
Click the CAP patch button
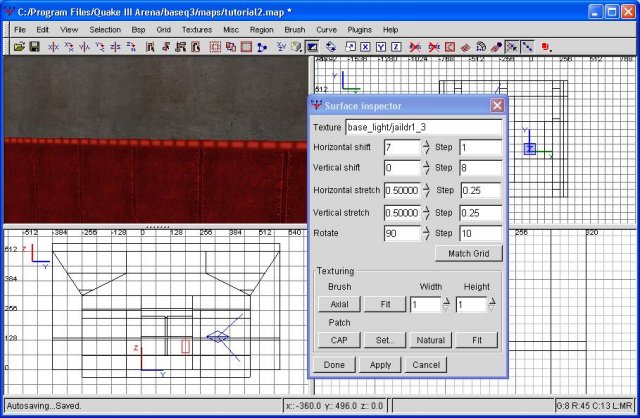tap(339, 340)
